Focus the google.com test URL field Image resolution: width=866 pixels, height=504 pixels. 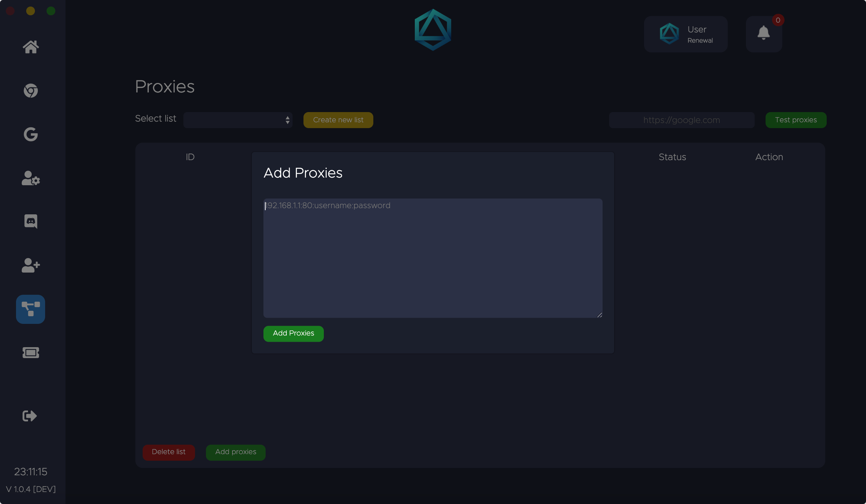pyautogui.click(x=682, y=120)
